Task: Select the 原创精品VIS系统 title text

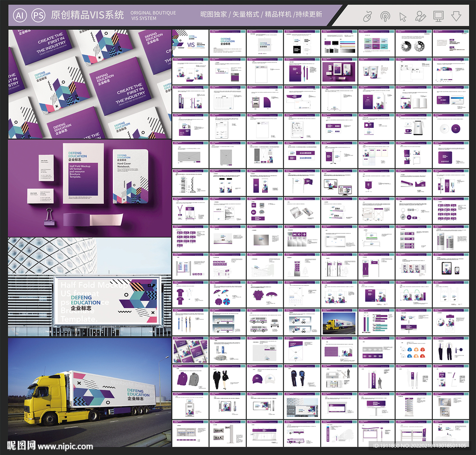Action: click(x=87, y=15)
